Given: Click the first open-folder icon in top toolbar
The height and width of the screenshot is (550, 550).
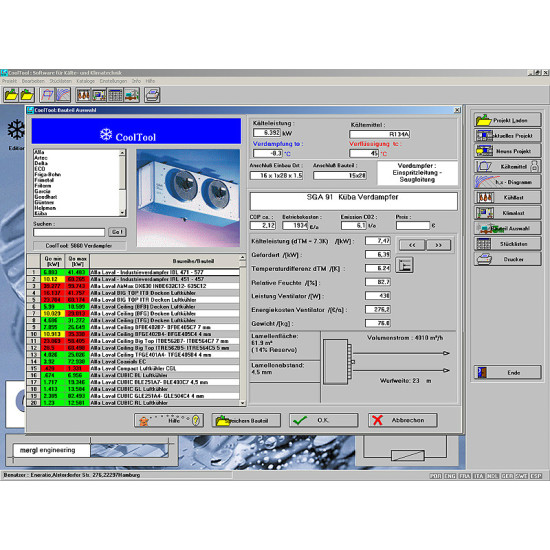Looking at the screenshot, I should click(11, 95).
